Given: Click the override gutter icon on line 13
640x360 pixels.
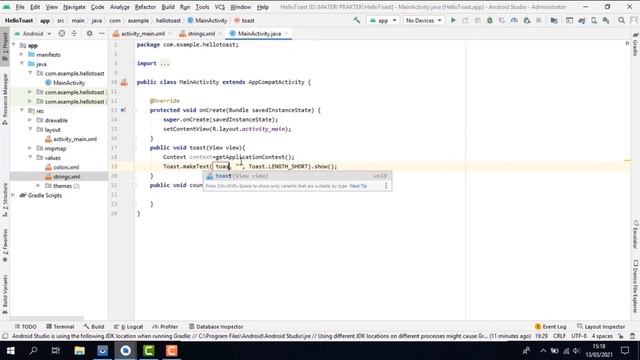Looking at the screenshot, I should point(123,110).
